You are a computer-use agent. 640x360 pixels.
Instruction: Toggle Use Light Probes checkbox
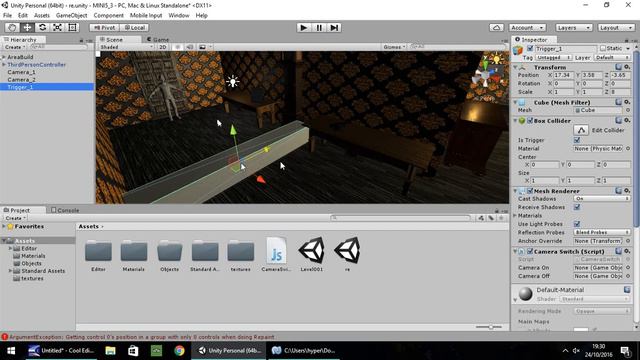tap(577, 224)
